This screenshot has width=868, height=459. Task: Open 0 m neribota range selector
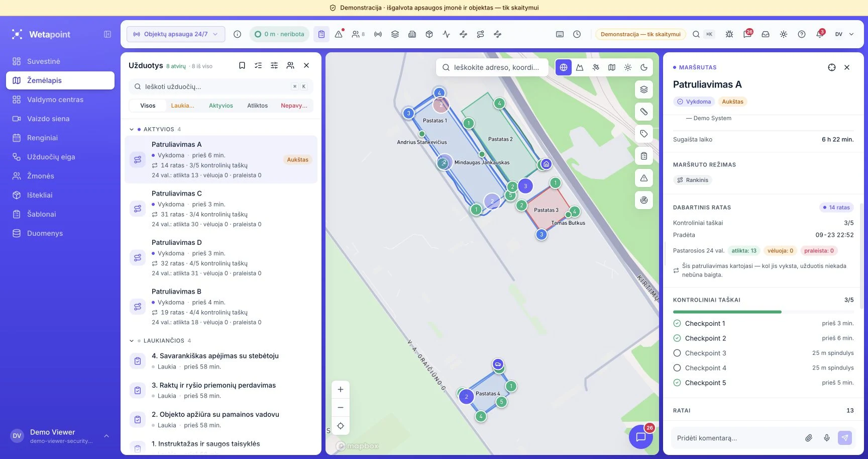[x=279, y=34]
